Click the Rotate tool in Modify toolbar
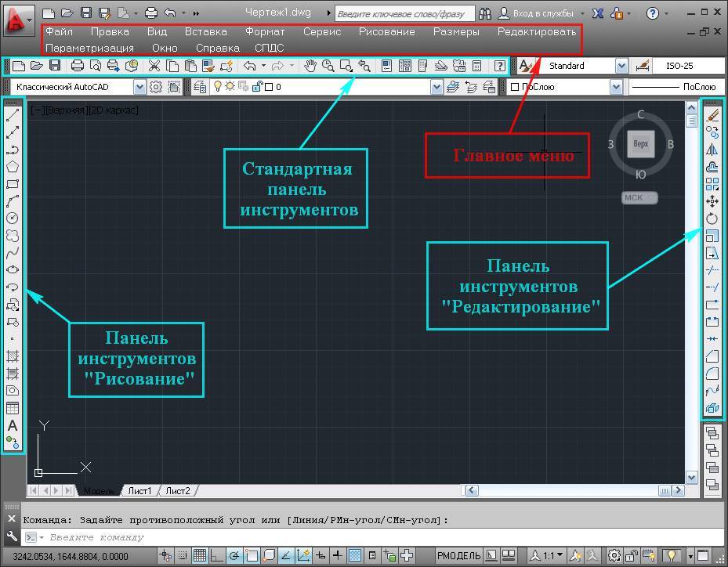 [x=712, y=218]
